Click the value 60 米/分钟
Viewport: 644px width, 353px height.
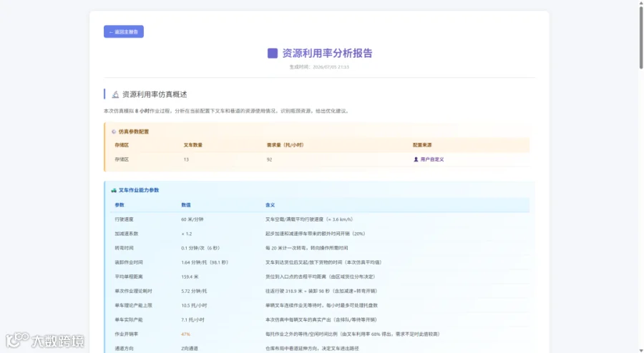(x=192, y=219)
